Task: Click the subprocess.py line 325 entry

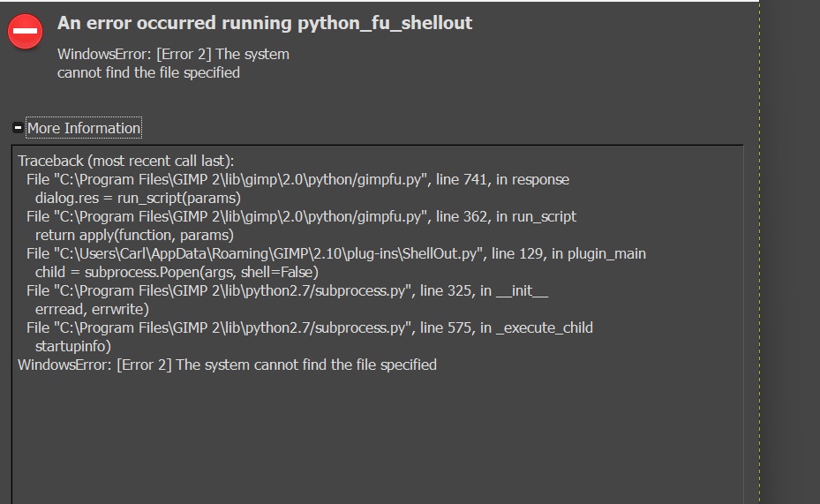Action: click(287, 290)
